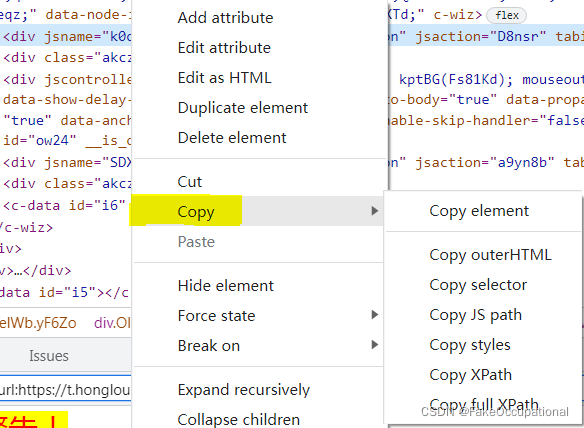Open Break on submenu
This screenshot has width=584, height=428.
[x=258, y=346]
